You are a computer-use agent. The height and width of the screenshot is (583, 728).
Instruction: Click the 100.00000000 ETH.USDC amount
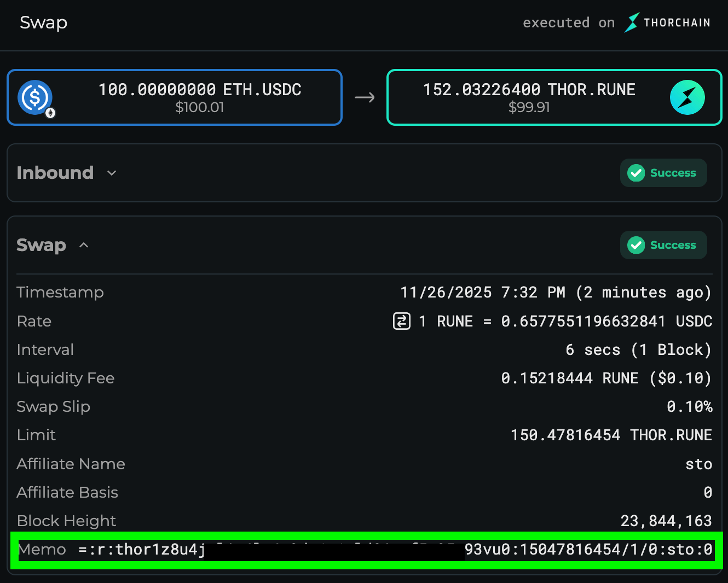pyautogui.click(x=200, y=90)
